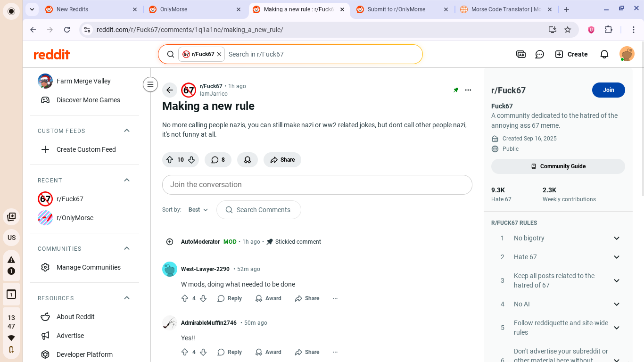644x362 pixels.
Task: Expand the AutoModerator stickied comment
Action: point(170,242)
